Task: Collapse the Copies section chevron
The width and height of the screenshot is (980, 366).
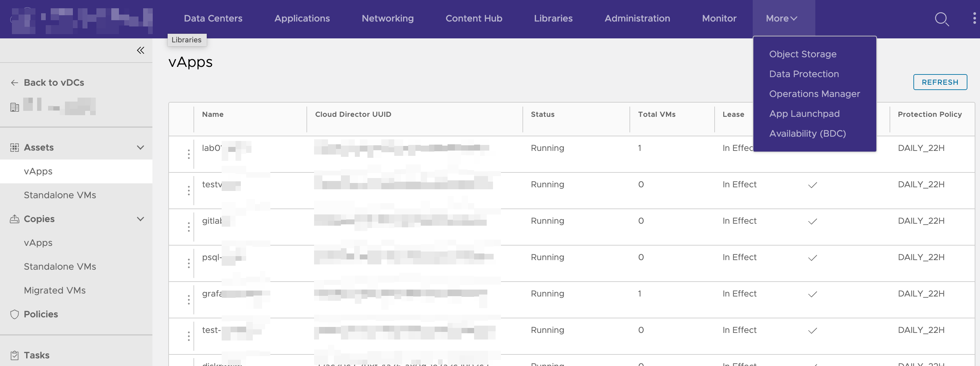Action: tap(140, 219)
